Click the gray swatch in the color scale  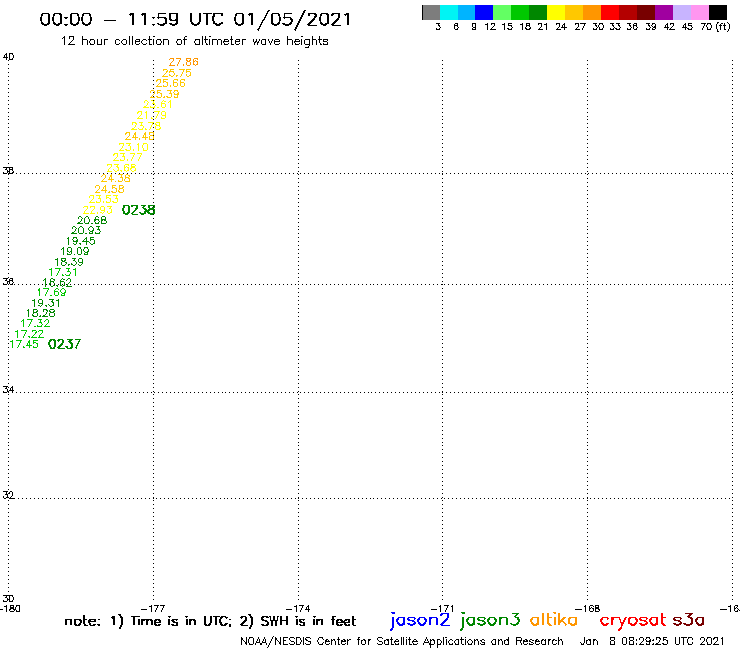[x=431, y=12]
